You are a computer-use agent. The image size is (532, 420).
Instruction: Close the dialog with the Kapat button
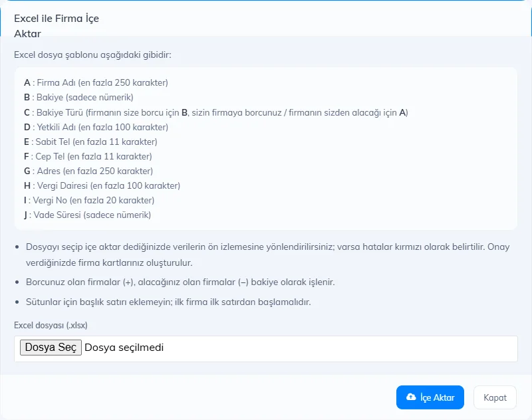pos(495,397)
